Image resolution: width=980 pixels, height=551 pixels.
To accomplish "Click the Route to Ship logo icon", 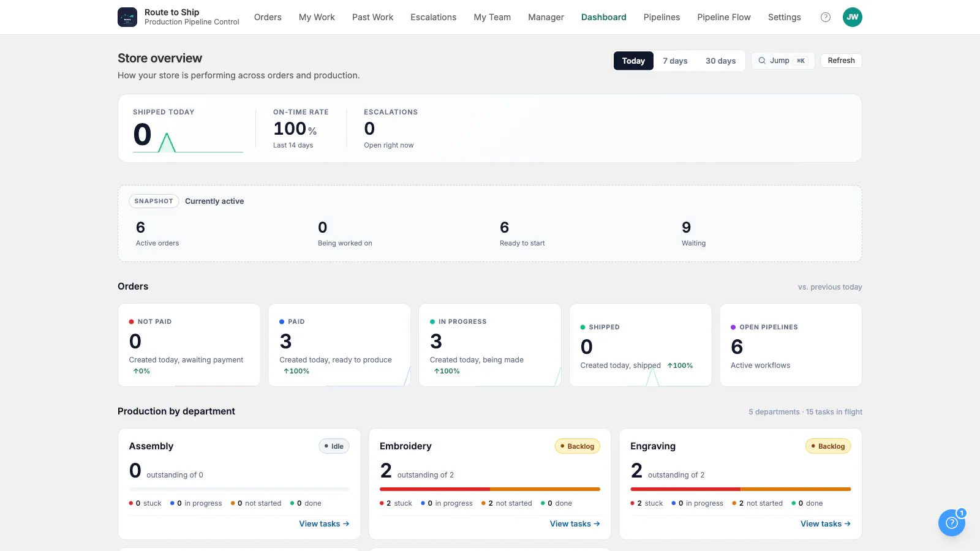I will pyautogui.click(x=127, y=17).
